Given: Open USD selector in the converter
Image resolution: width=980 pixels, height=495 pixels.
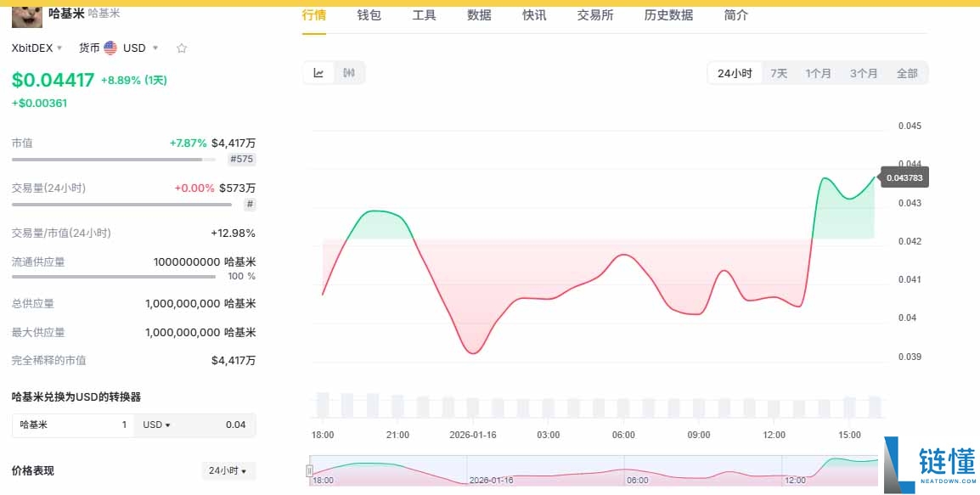Looking at the screenshot, I should 156,425.
